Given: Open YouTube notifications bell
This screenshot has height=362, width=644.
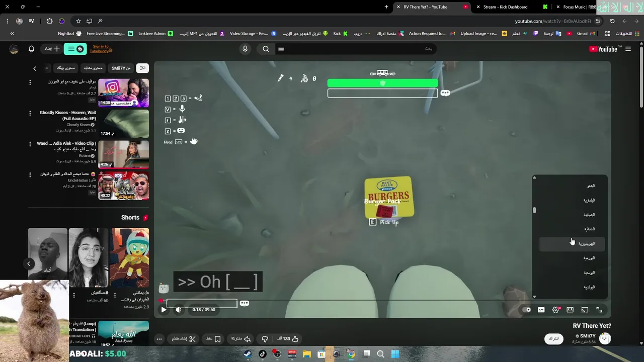Looking at the screenshot, I should pyautogui.click(x=31, y=49).
